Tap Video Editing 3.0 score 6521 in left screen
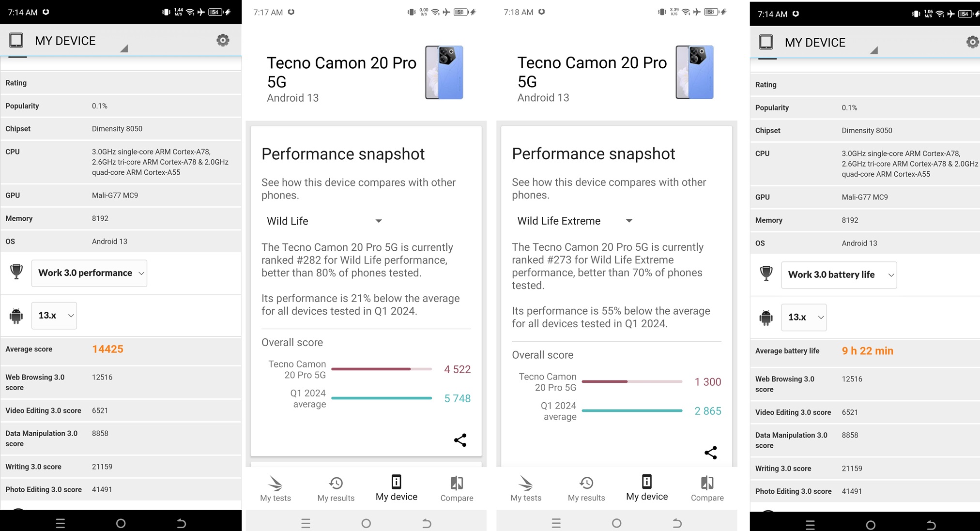Image resolution: width=980 pixels, height=531 pixels. pyautogui.click(x=121, y=410)
